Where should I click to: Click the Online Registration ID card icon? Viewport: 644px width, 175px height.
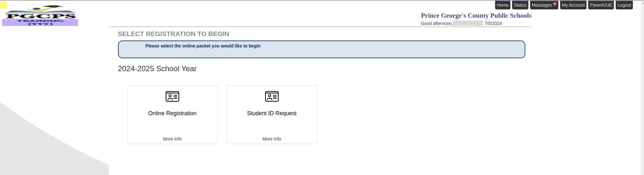(172, 97)
